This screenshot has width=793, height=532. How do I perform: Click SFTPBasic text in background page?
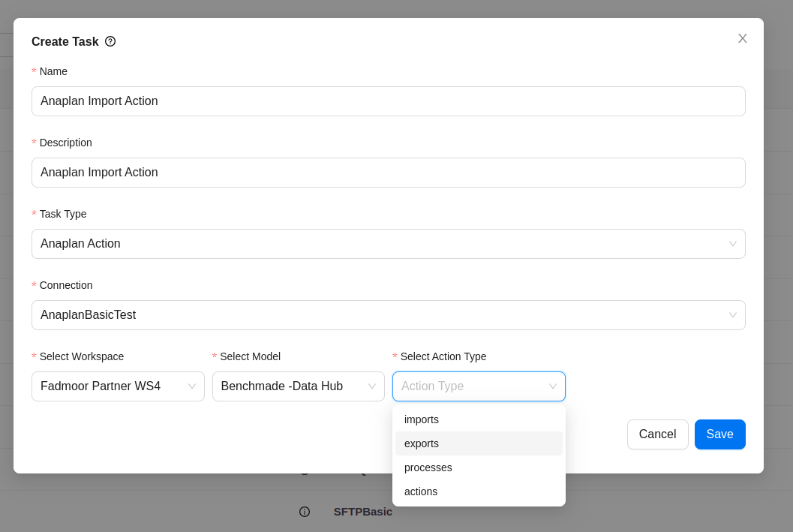pyautogui.click(x=362, y=512)
